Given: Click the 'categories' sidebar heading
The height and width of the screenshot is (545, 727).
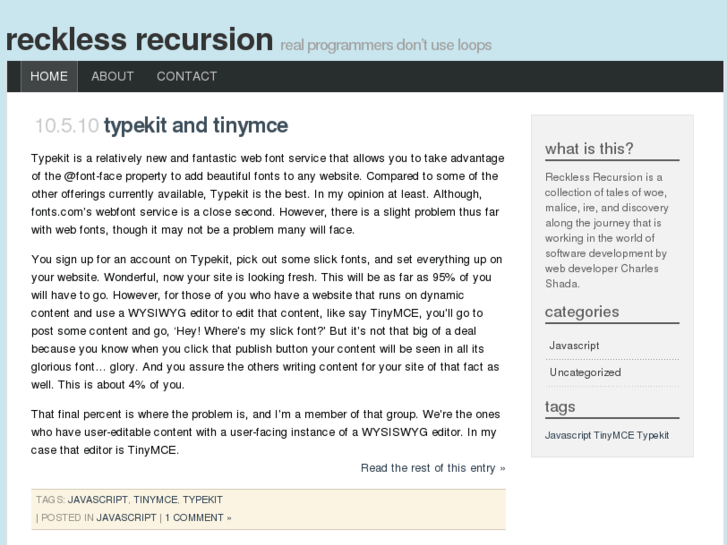Looking at the screenshot, I should click(x=582, y=312).
